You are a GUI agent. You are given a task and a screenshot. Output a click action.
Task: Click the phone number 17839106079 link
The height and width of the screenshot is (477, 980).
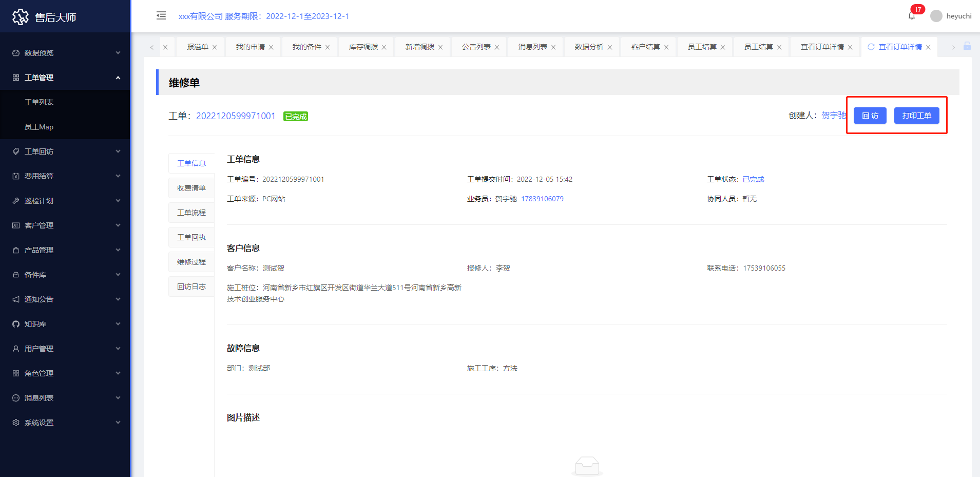pos(542,199)
